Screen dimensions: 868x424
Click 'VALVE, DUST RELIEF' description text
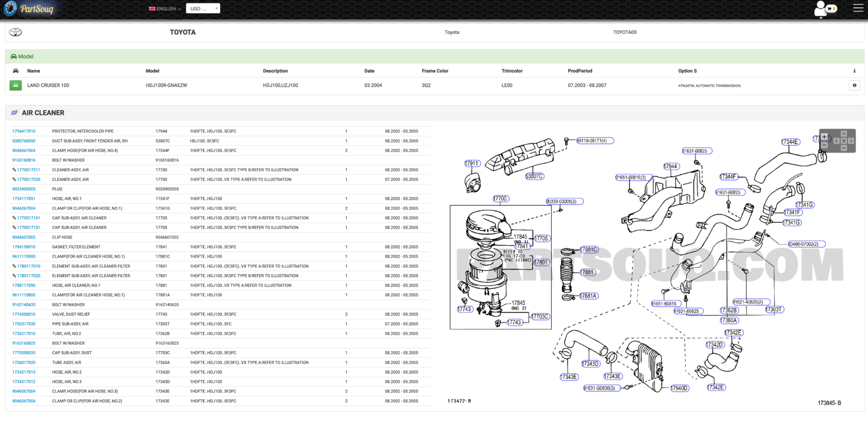(72, 314)
